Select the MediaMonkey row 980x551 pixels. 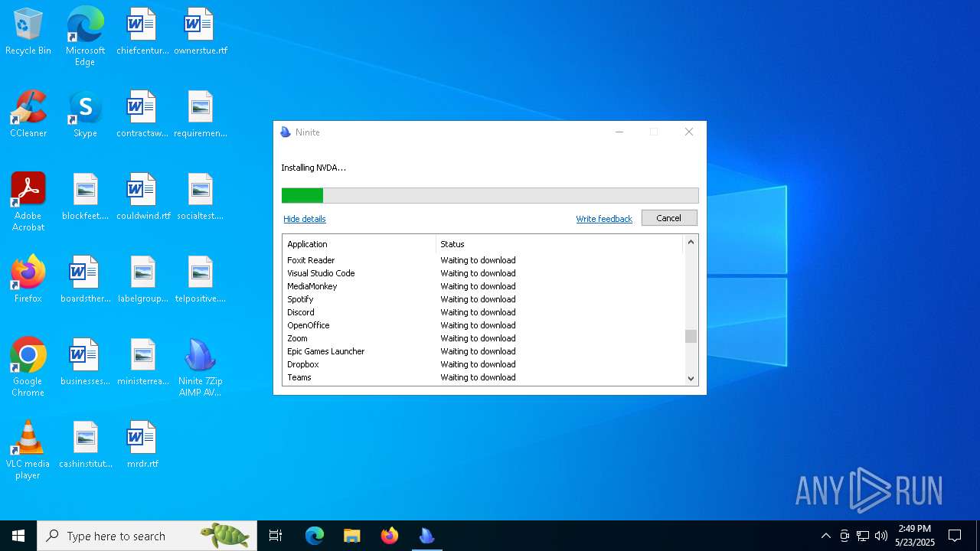tap(482, 286)
